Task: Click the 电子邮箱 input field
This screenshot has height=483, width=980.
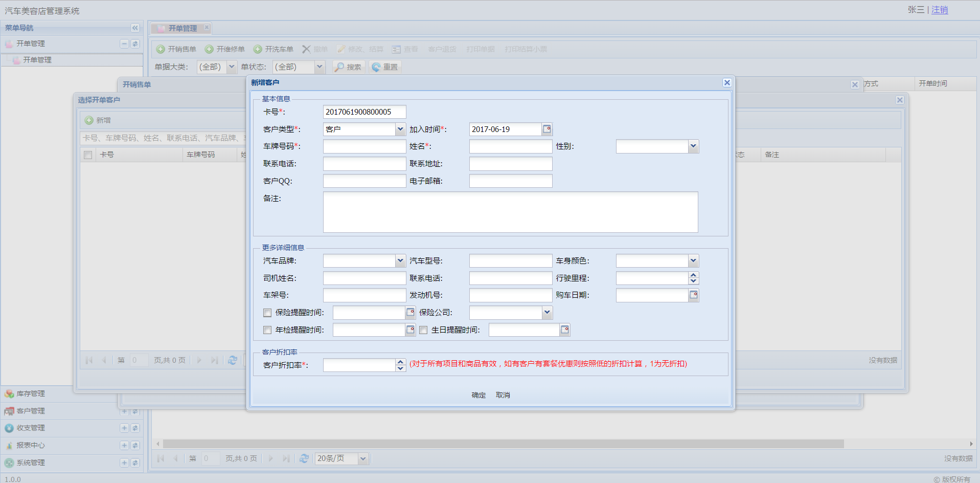Action: pos(511,181)
